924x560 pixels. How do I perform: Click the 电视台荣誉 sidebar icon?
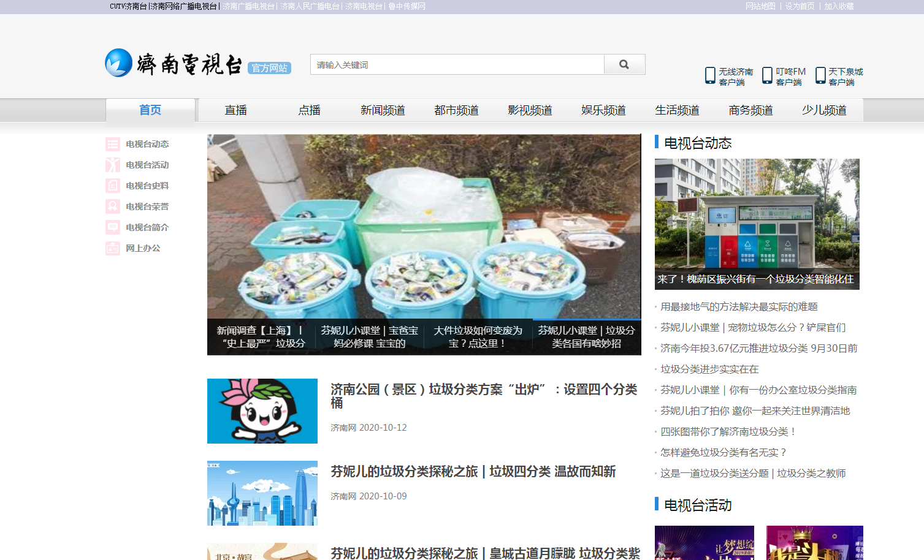coord(113,206)
